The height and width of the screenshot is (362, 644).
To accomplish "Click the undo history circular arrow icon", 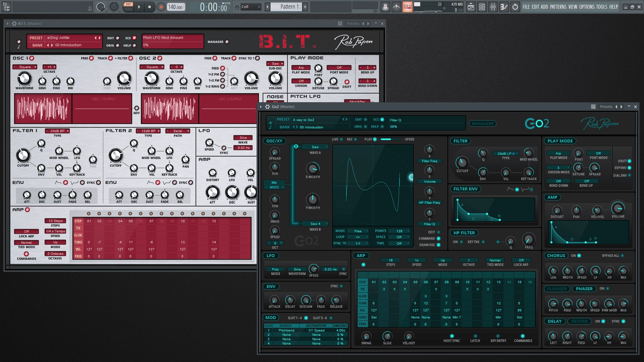I will 515,7.
